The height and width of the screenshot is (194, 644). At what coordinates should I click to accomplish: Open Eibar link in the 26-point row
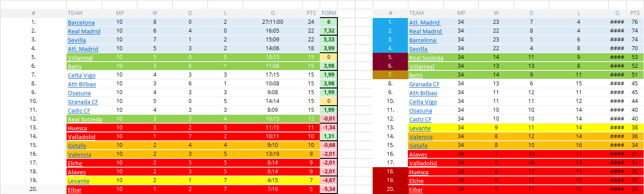(416, 190)
